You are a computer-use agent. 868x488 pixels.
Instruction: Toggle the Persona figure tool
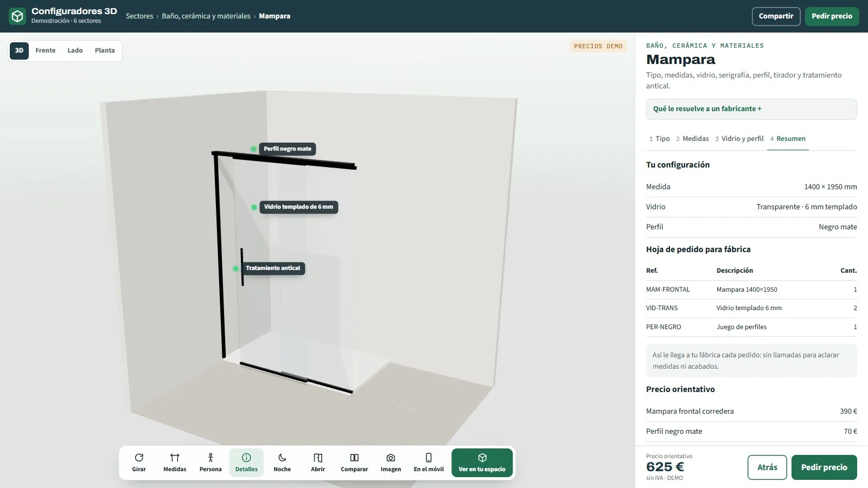pos(210,463)
